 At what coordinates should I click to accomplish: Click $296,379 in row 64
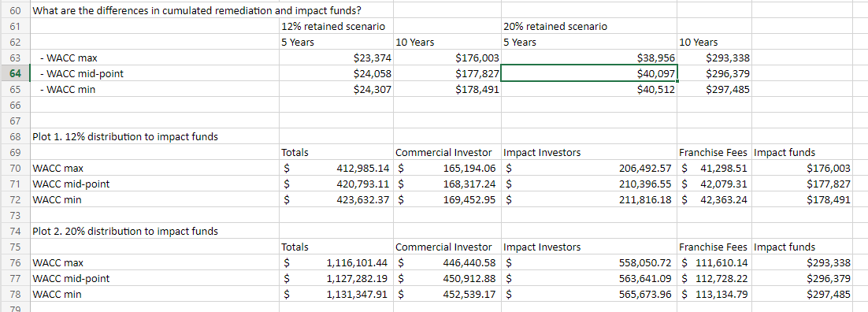coord(714,73)
